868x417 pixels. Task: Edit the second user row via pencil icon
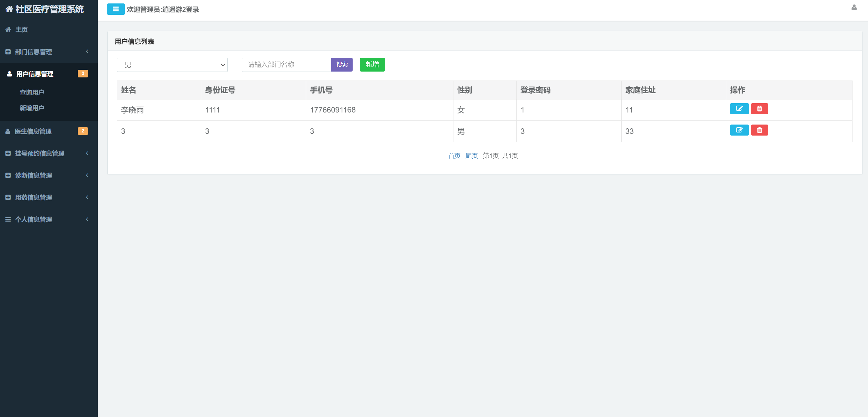coord(739,130)
